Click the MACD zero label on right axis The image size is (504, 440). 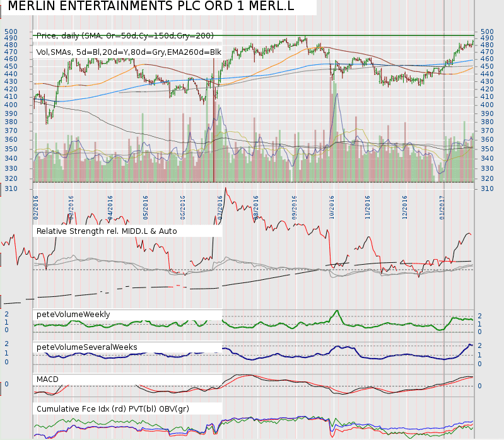click(479, 386)
